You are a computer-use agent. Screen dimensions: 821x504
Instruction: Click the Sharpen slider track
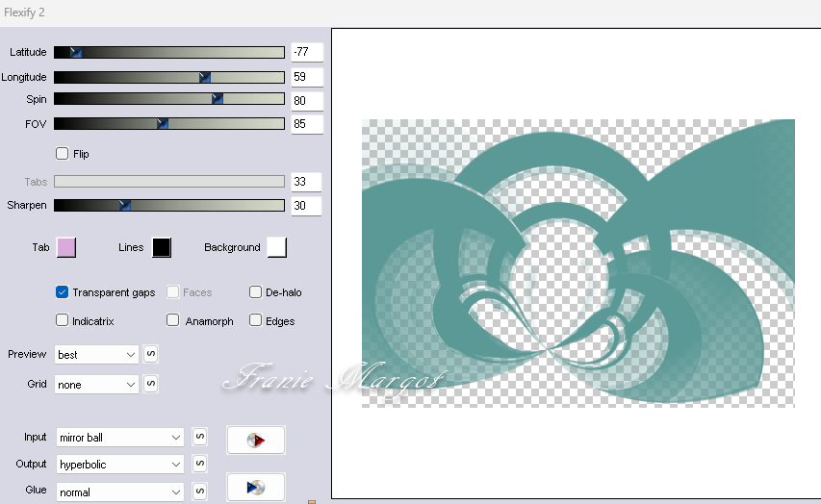pos(169,205)
